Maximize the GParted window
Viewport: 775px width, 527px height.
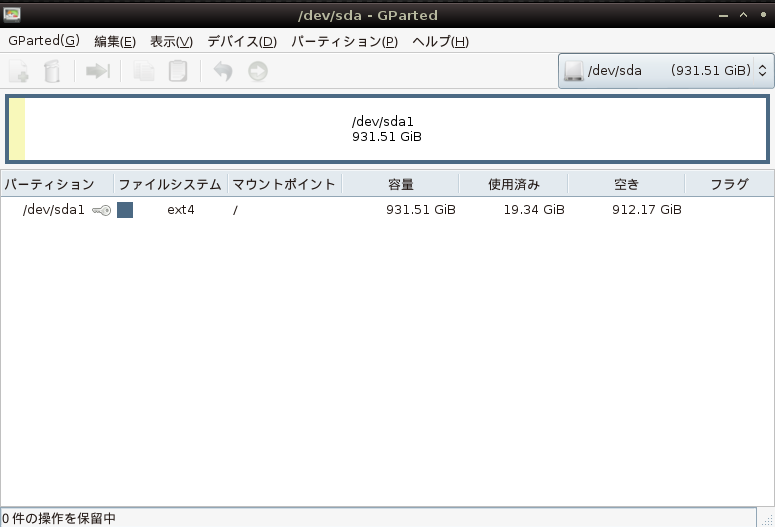743,15
